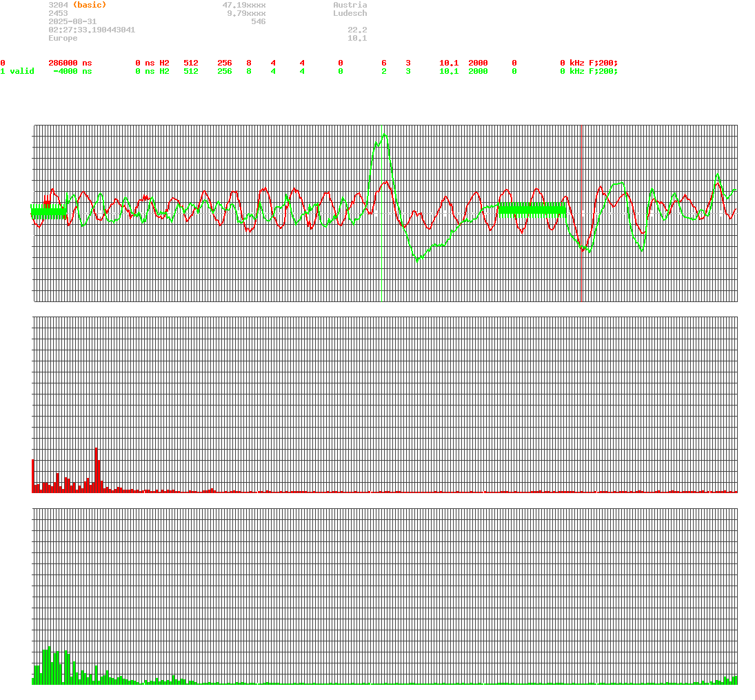Click the red "286000 ns" value

(70, 63)
